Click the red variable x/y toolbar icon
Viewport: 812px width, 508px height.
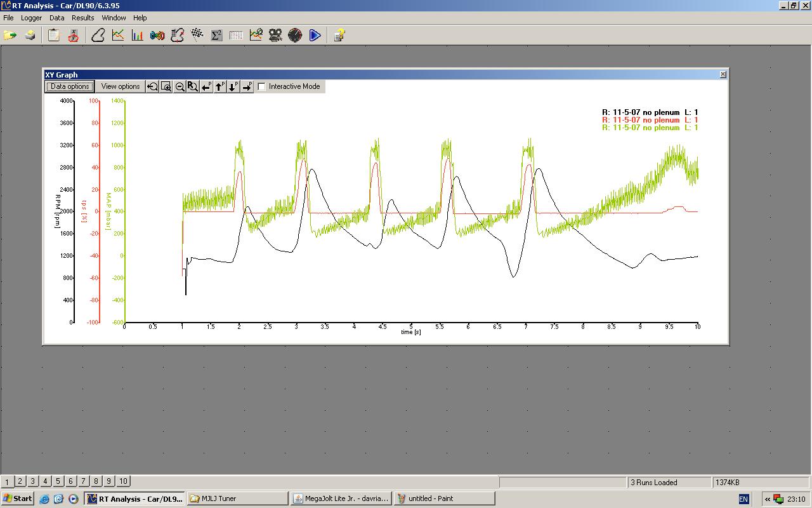point(74,36)
